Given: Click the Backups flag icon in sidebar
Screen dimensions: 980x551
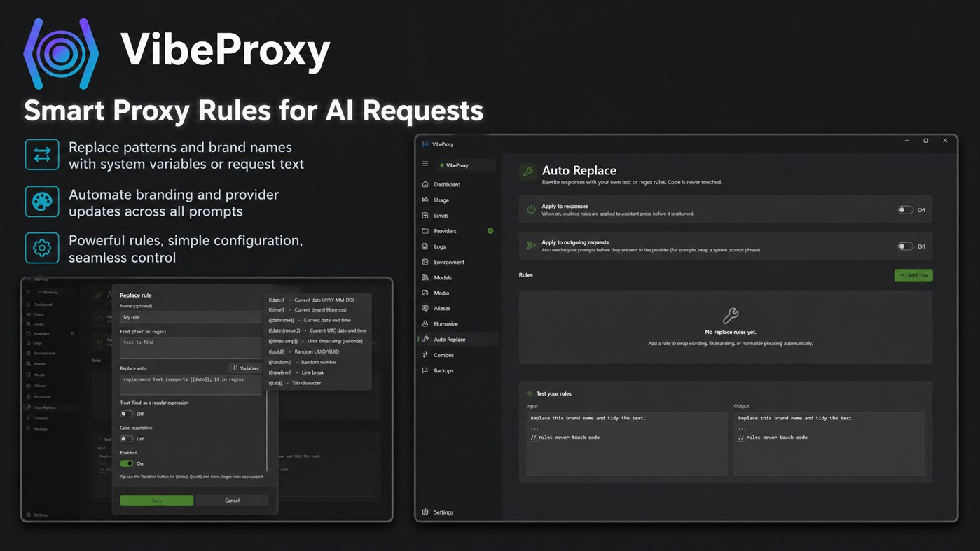Looking at the screenshot, I should (x=425, y=370).
